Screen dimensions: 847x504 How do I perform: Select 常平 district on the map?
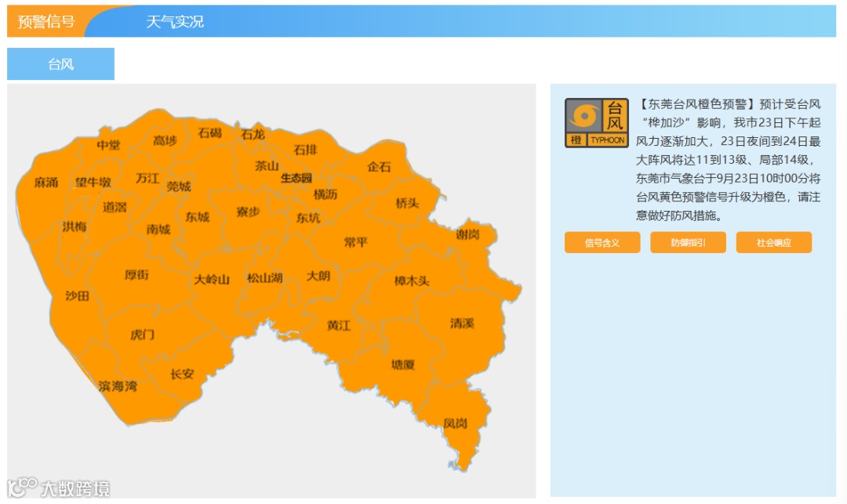coord(355,242)
